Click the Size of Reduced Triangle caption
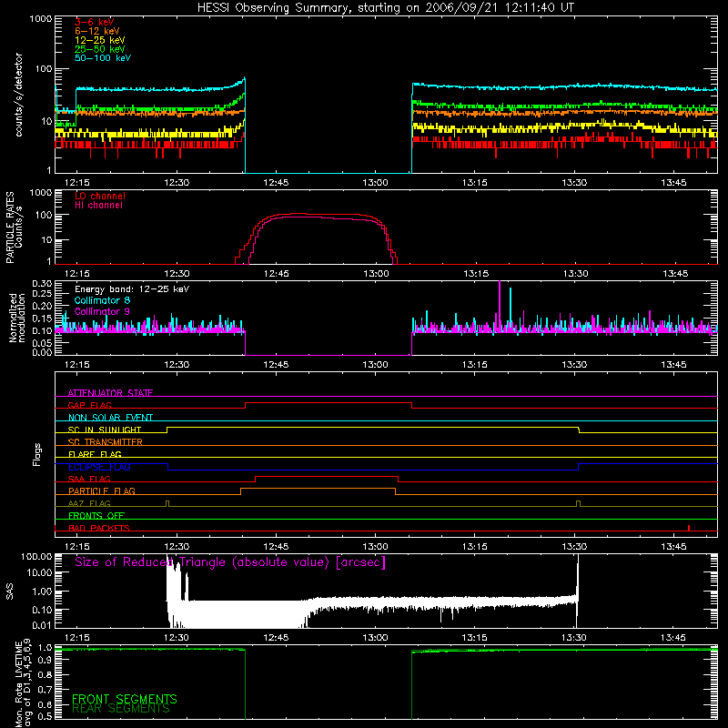Image resolution: width=728 pixels, height=728 pixels. click(230, 562)
